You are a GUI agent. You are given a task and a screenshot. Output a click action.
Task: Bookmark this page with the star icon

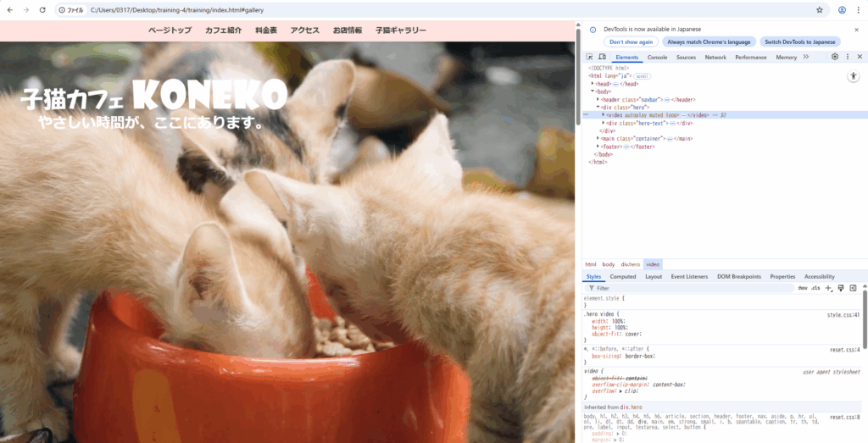820,10
